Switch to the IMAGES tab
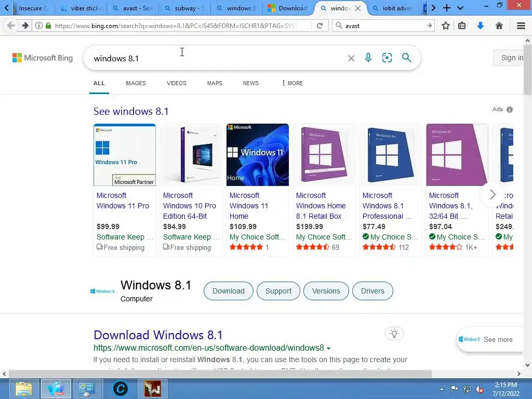Screen dimensions: 532x399 136,83
